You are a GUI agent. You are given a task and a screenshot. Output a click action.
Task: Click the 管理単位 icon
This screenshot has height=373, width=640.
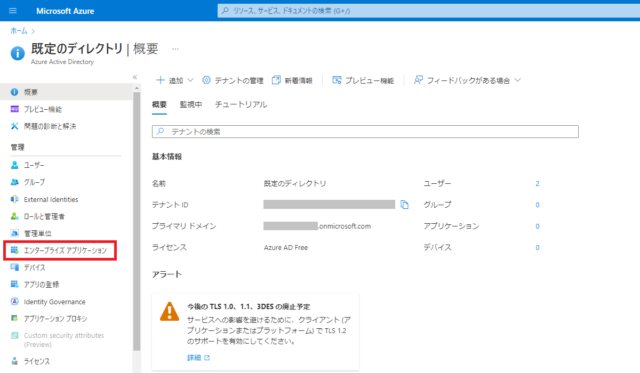click(x=14, y=233)
